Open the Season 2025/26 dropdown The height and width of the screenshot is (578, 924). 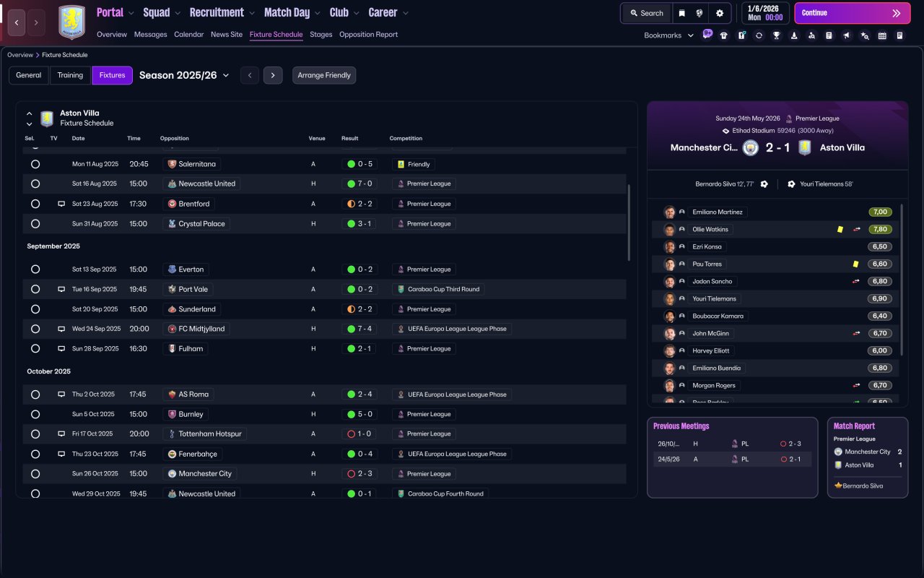coord(184,75)
